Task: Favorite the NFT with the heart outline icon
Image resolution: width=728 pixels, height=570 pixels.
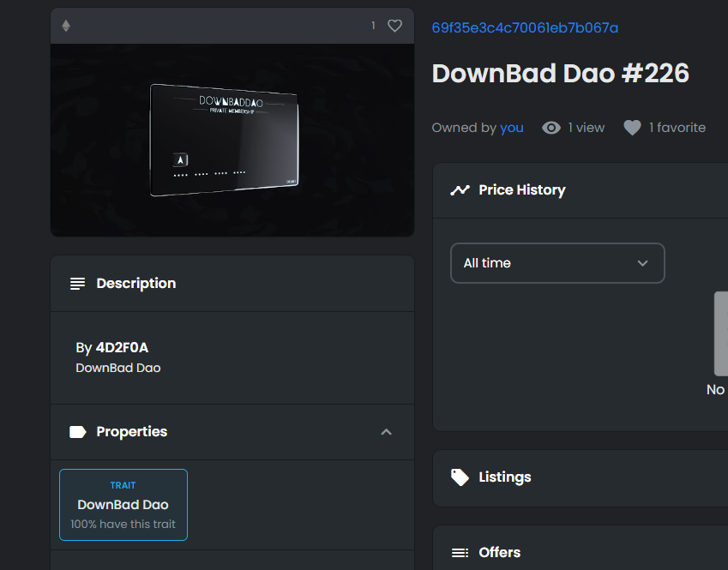Action: tap(394, 26)
